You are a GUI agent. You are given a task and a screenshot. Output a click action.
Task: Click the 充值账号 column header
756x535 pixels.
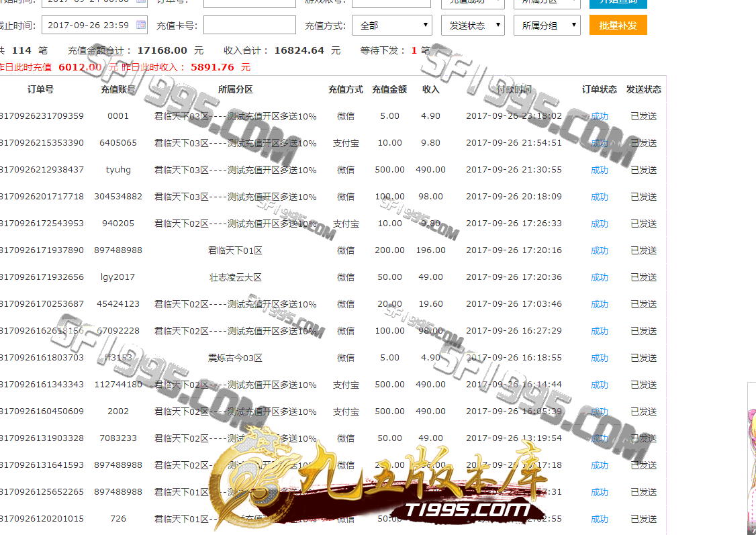118,89
